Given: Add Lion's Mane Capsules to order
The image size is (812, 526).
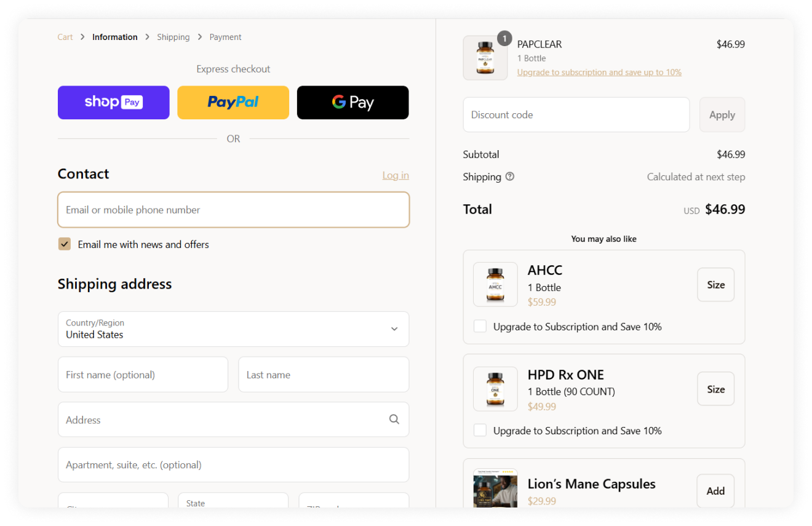Looking at the screenshot, I should [x=715, y=491].
